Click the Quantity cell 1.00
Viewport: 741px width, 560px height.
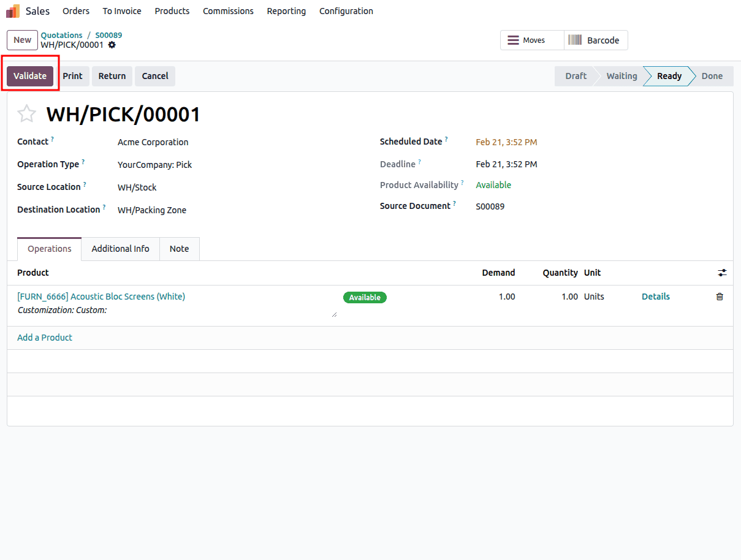569,297
